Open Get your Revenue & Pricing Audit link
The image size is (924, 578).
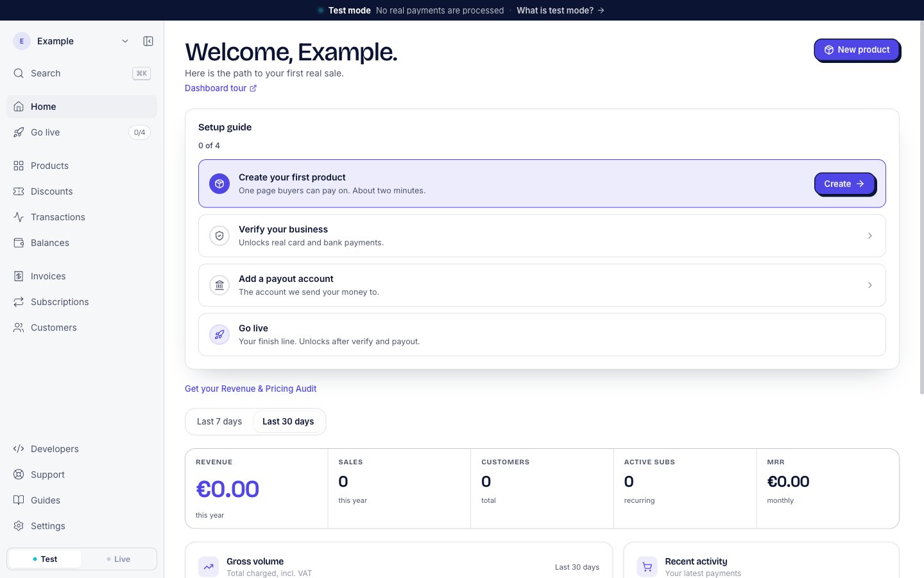point(251,389)
